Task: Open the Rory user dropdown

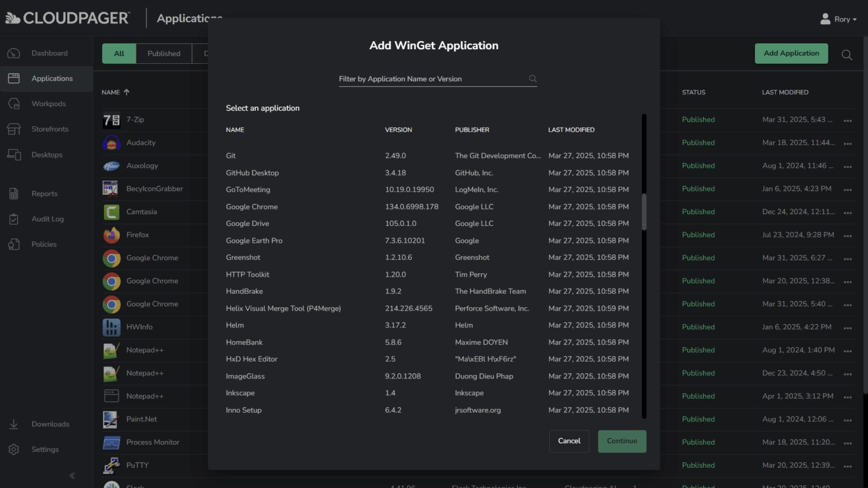Action: coord(839,19)
